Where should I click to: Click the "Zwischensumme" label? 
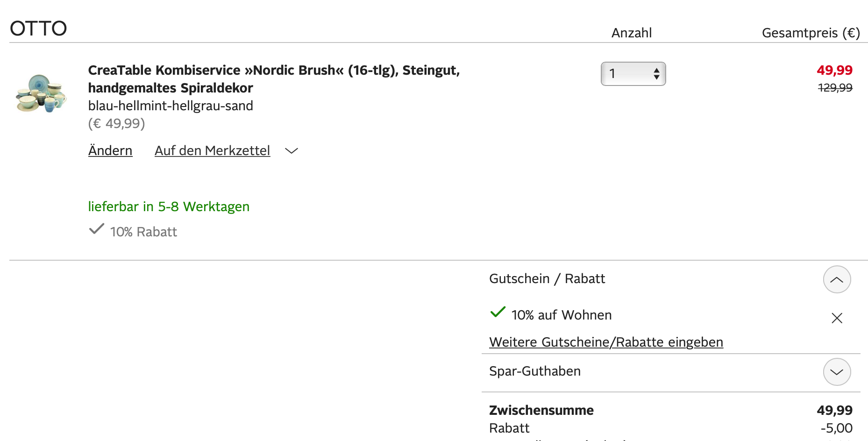pyautogui.click(x=541, y=410)
